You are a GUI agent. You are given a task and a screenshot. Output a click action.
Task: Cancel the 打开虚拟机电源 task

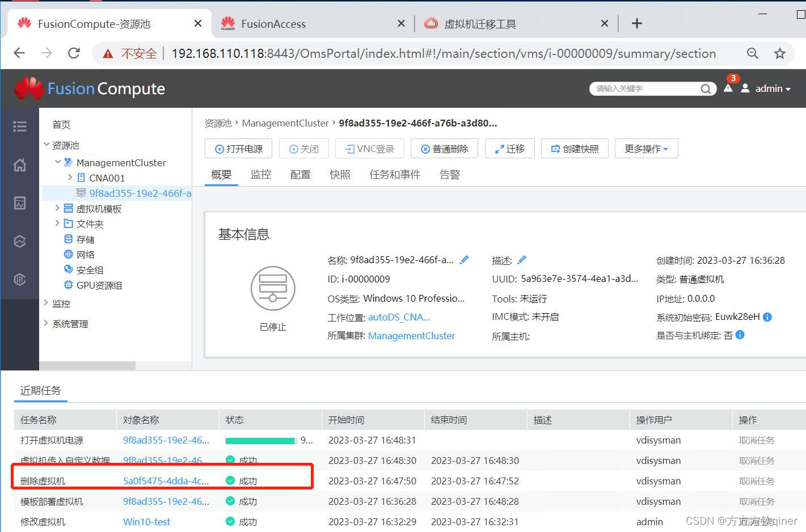pos(757,440)
